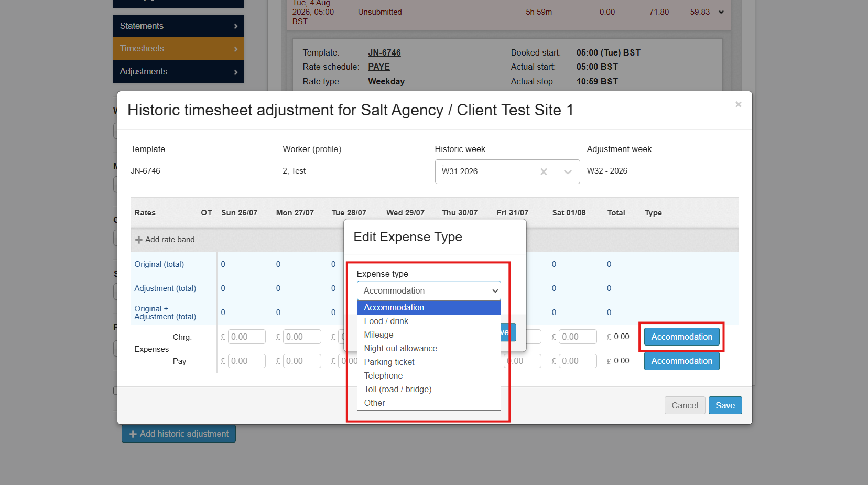The height and width of the screenshot is (485, 868).
Task: Clear the Historic week W31 2026 selection
Action: click(544, 171)
